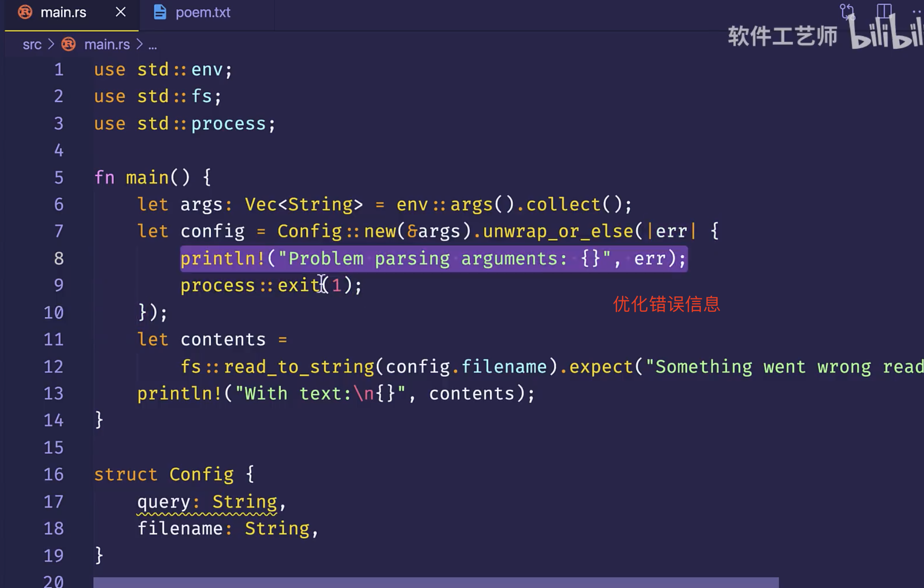This screenshot has width=924, height=588.
Task: Expand the breadcrumb ellipsis symbol list
Action: click(153, 45)
